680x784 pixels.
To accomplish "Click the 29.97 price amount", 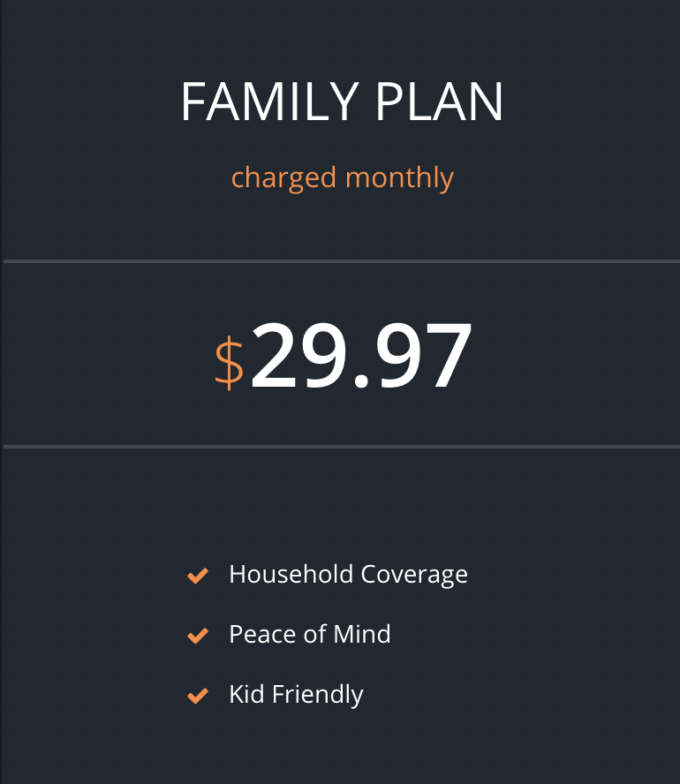I will coord(361,356).
